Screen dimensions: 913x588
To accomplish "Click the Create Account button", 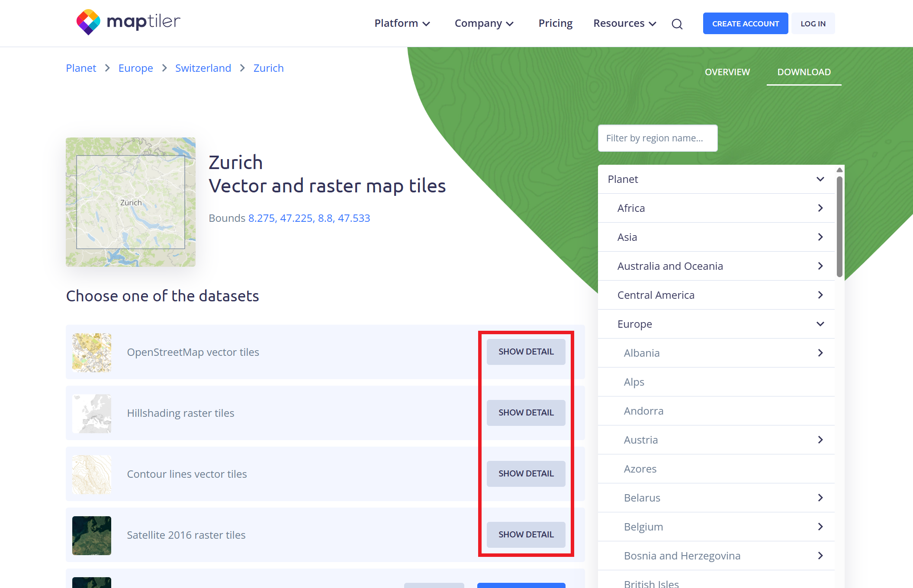I will click(x=745, y=24).
